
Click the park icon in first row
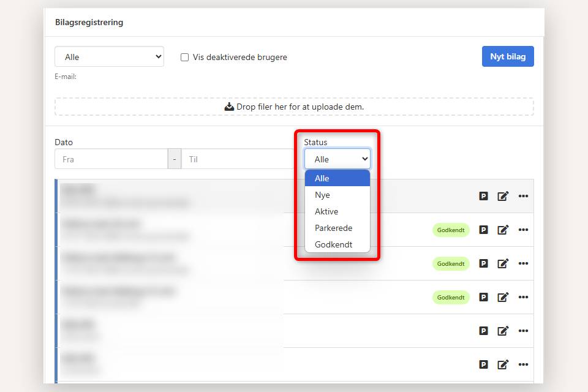[x=483, y=196]
